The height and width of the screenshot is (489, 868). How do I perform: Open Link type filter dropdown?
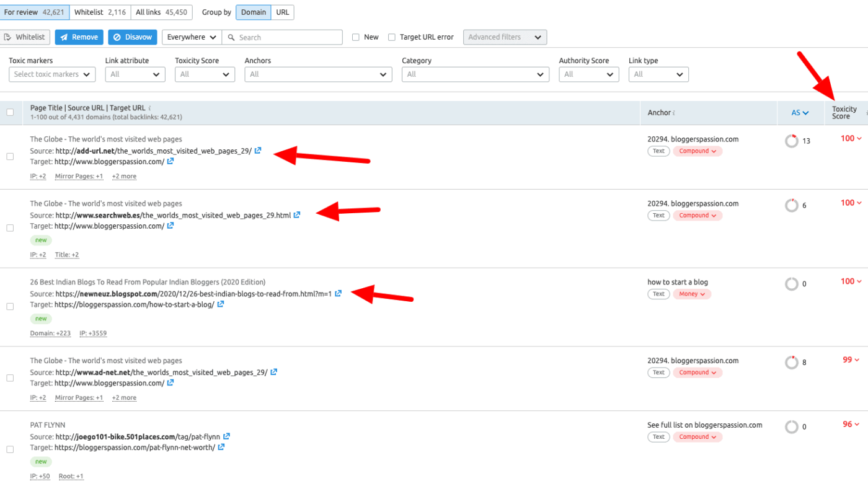[x=658, y=74]
